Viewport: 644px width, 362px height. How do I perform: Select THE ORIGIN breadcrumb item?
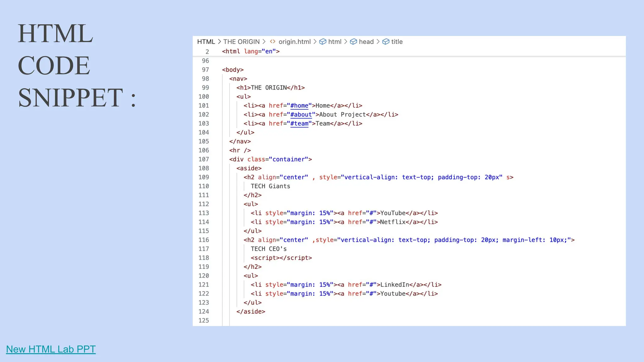click(x=241, y=41)
